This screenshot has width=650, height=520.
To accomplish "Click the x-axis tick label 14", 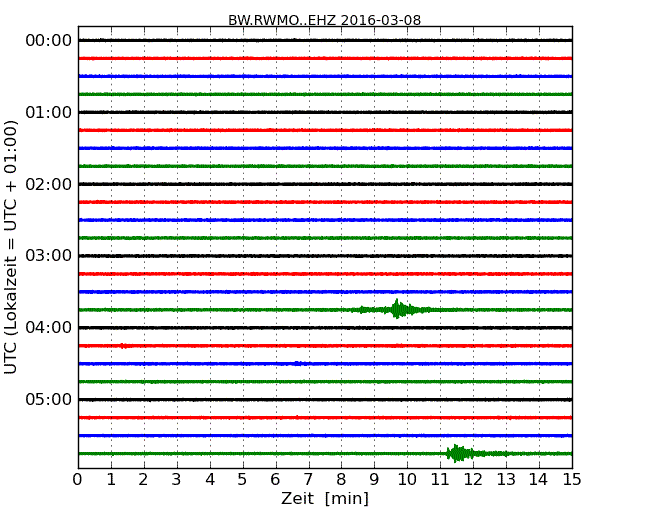I will (x=538, y=480).
